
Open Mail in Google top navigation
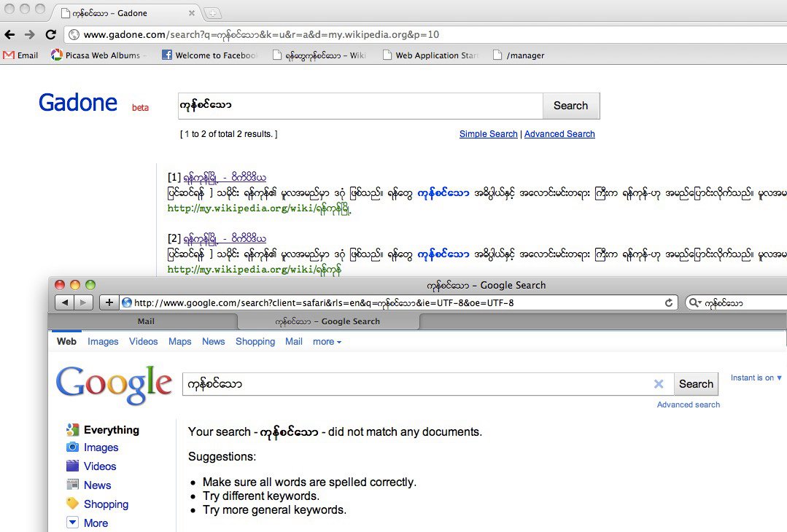(294, 342)
